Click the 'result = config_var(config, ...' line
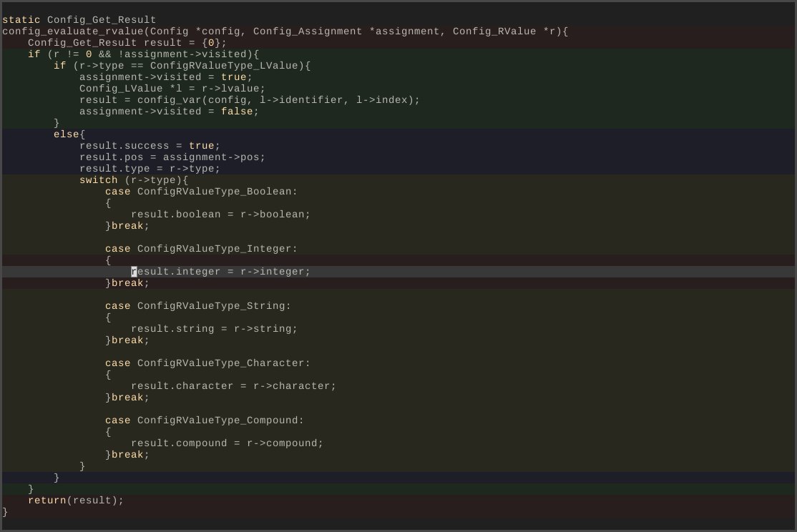Viewport: 797px width, 532px height. pos(250,100)
